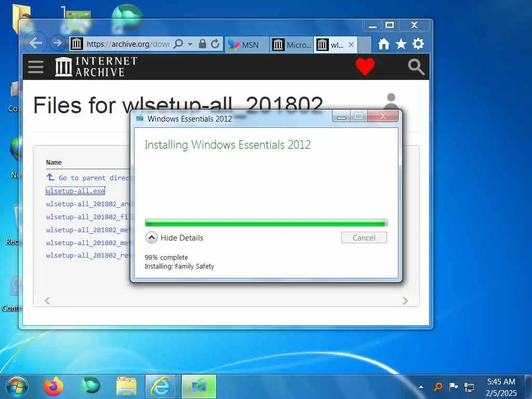Click Show desktop strip at taskbar end
Image resolution: width=532 pixels, height=399 pixels.
click(x=528, y=387)
